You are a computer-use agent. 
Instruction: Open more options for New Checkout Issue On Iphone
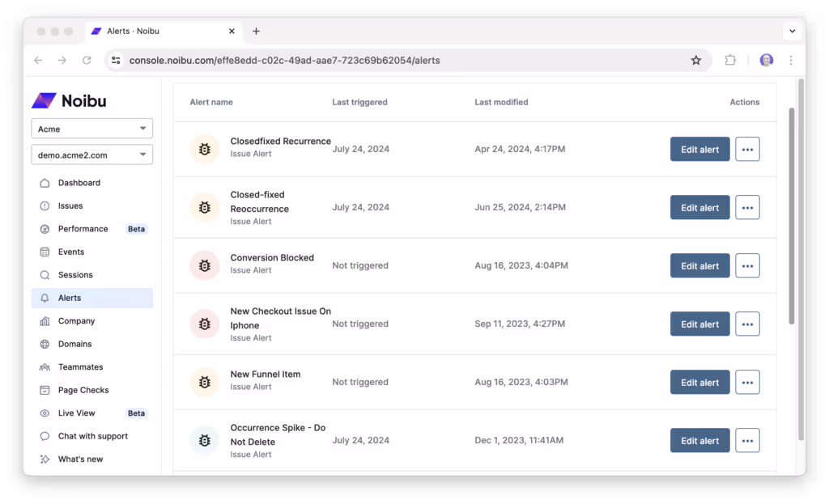[747, 324]
